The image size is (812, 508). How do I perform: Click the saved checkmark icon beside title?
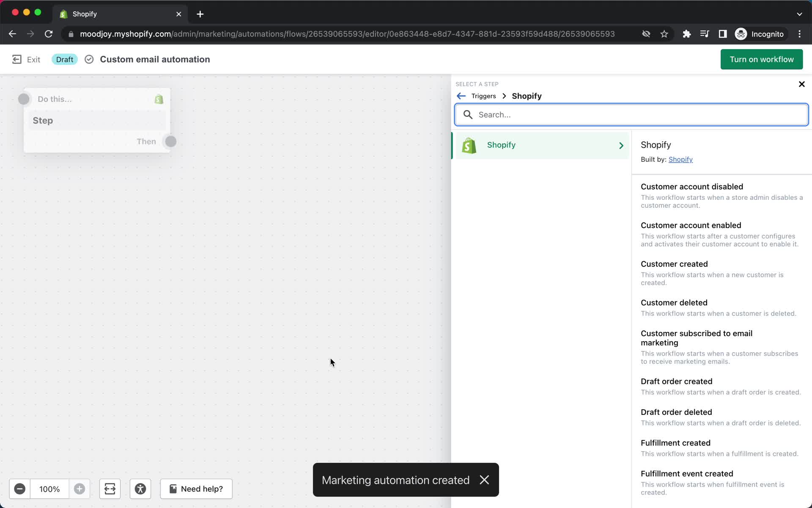(89, 59)
